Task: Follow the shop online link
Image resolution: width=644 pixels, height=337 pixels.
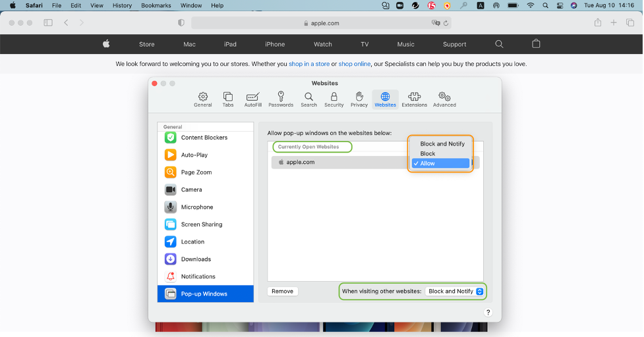Action: 354,64
